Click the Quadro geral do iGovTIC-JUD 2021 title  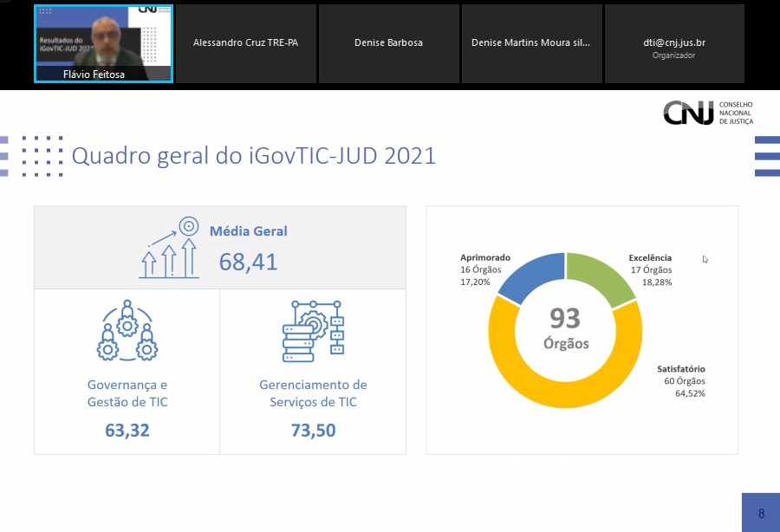(x=253, y=156)
